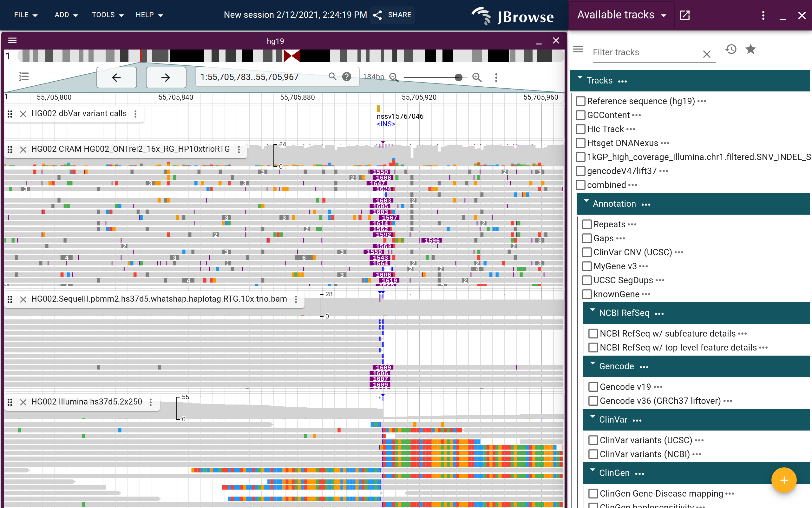The height and width of the screenshot is (508, 812).
Task: Enable Htsget DNANexus track
Action: point(580,143)
